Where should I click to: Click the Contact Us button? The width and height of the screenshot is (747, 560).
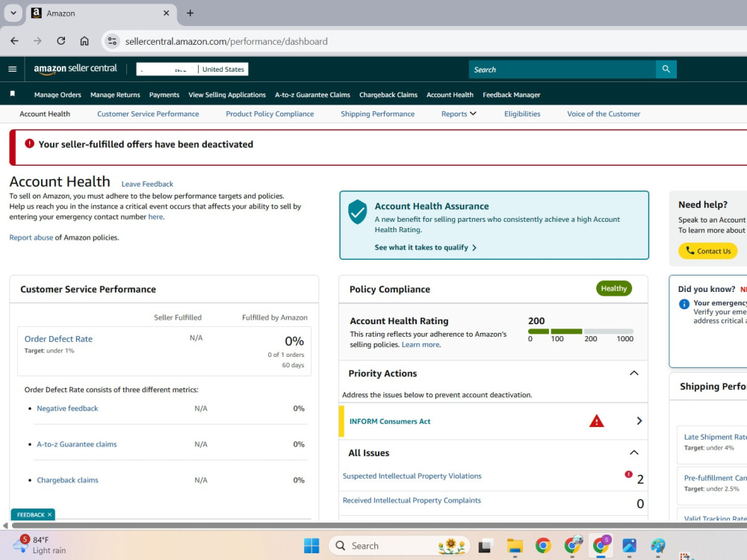pos(708,251)
